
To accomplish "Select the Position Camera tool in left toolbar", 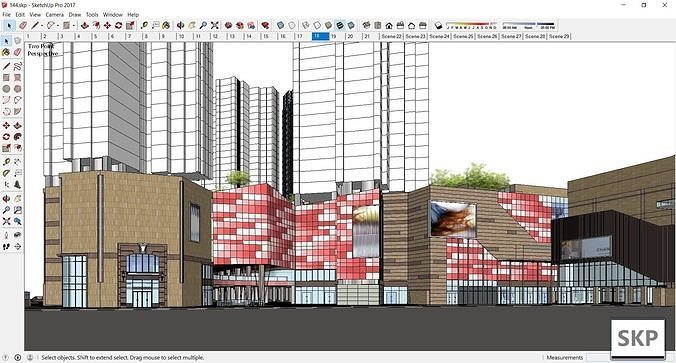I will click(x=6, y=235).
